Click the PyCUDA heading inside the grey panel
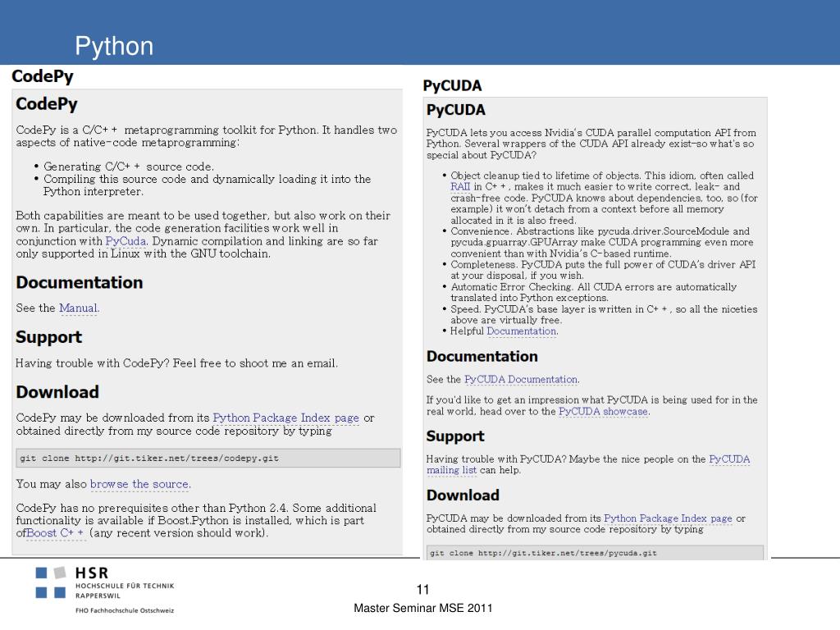 pos(456,110)
